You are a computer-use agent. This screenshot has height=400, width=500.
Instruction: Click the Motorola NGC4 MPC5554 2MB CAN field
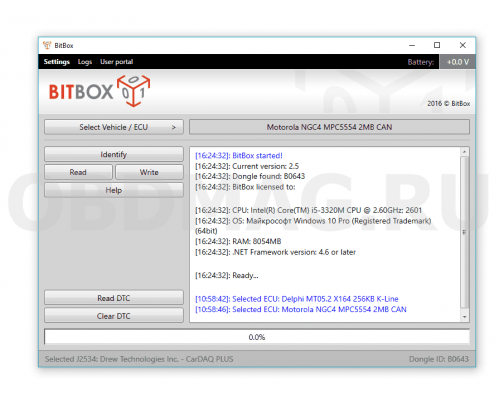(x=329, y=127)
